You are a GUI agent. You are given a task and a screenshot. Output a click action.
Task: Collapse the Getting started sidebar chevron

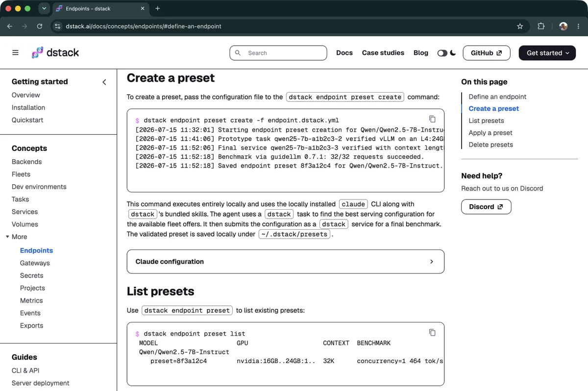click(104, 82)
